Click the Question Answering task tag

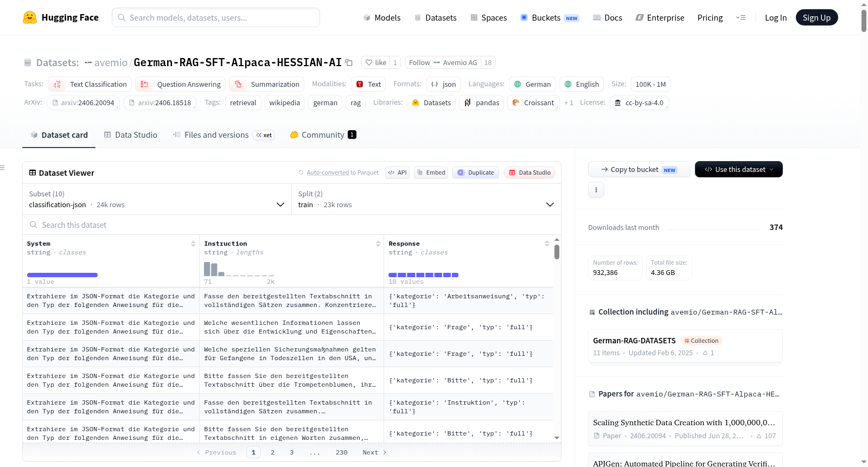click(x=181, y=84)
